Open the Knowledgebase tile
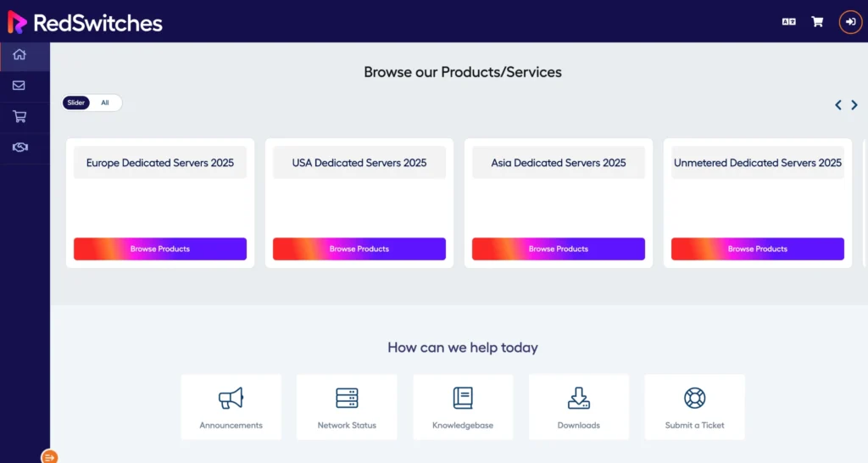868x463 pixels. pos(463,407)
